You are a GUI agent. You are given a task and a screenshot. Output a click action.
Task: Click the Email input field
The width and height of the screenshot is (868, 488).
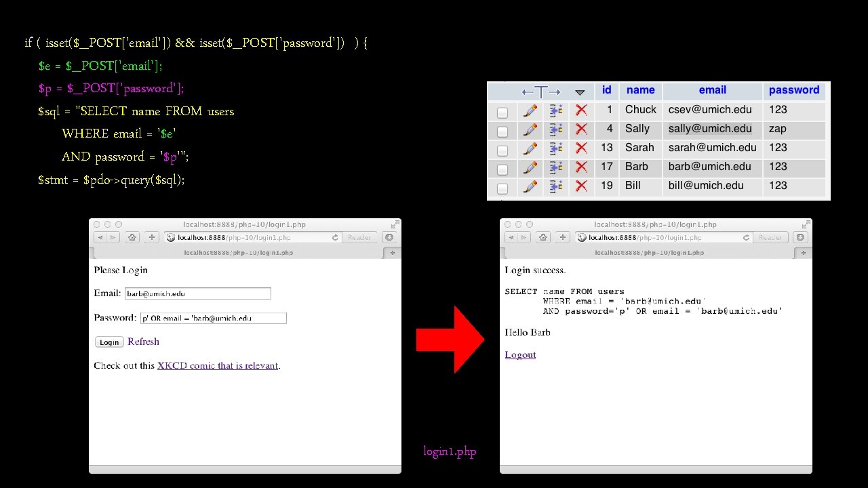[197, 293]
